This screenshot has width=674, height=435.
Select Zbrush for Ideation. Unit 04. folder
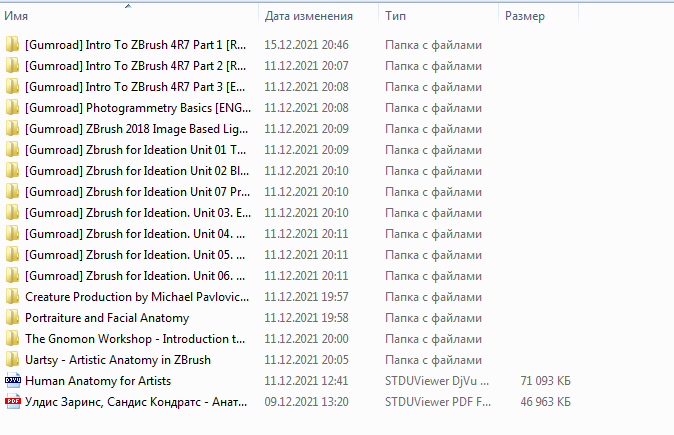coord(135,233)
